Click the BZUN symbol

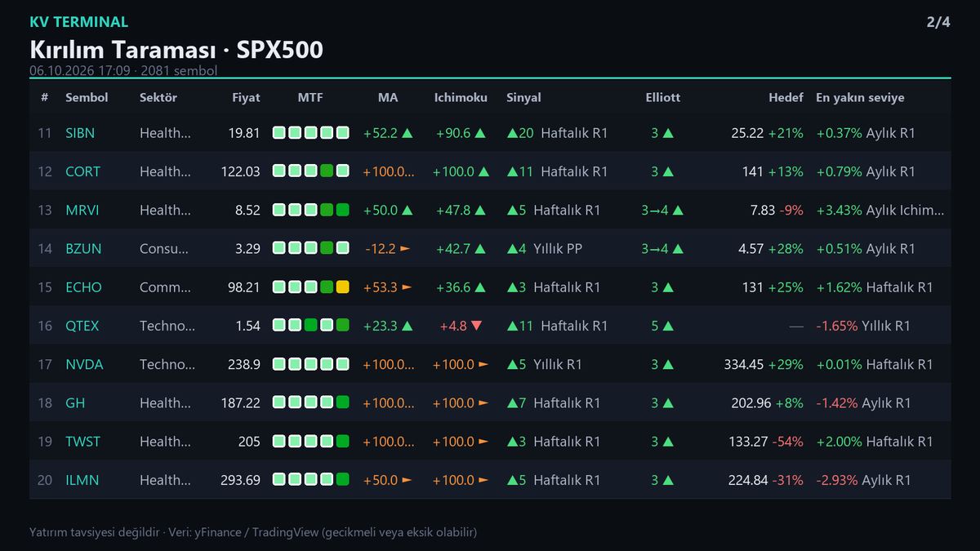(83, 249)
